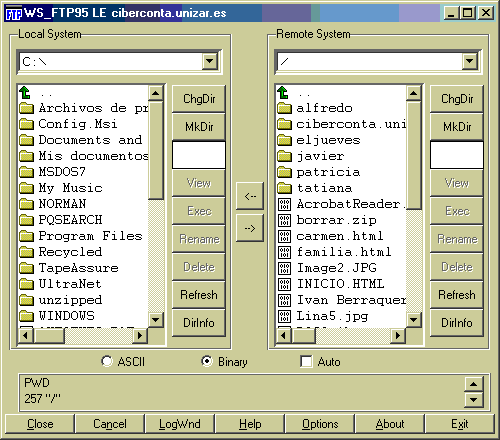
Task: Click the download left-arrow transfer button
Action: tap(250, 196)
